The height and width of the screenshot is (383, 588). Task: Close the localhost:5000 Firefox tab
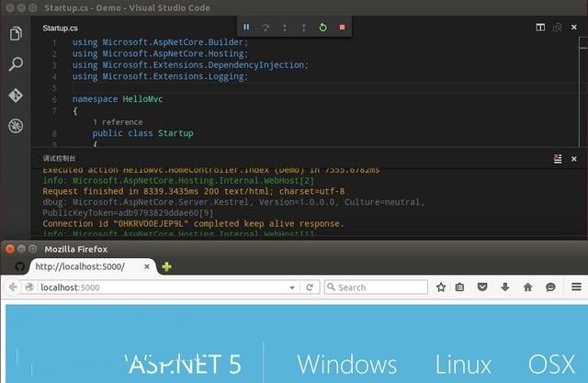tap(147, 266)
